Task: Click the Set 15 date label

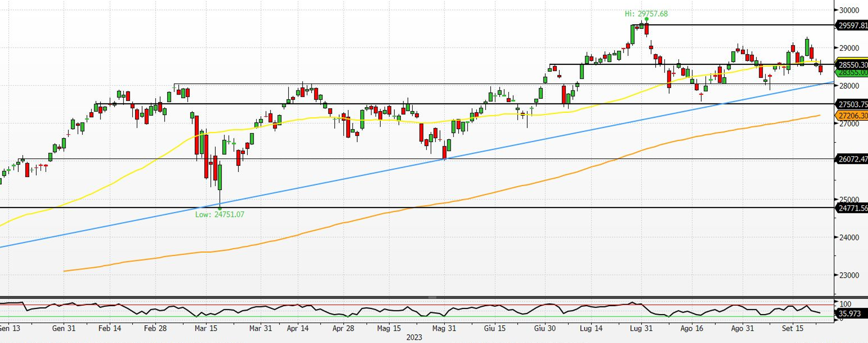Action: coord(793,328)
